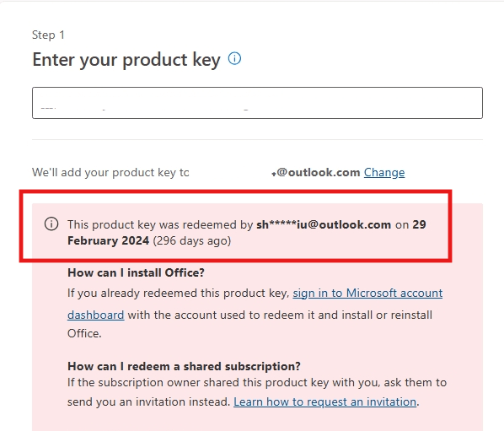Open Learn how to request an invitation
This screenshot has width=504, height=431.
point(325,401)
